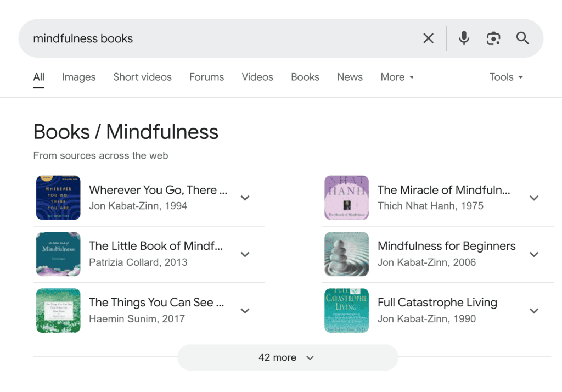This screenshot has width=562, height=392.
Task: Open Mindfulness for Beginners by Jon Kabat-Zinn
Action: click(446, 246)
